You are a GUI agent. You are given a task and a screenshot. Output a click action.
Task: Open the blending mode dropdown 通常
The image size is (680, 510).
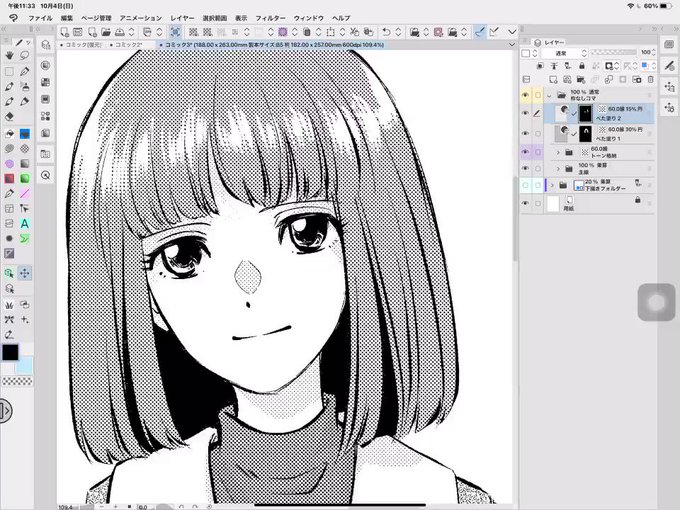[x=564, y=53]
